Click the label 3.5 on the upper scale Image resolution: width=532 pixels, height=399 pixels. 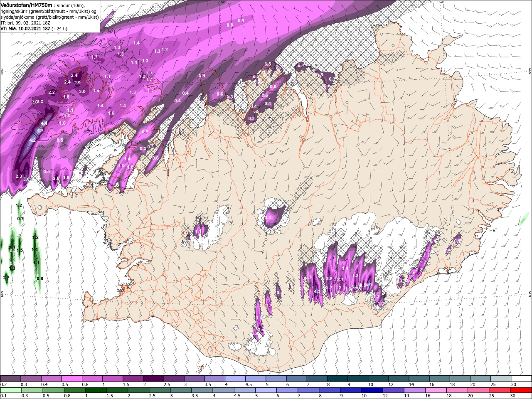(207, 384)
